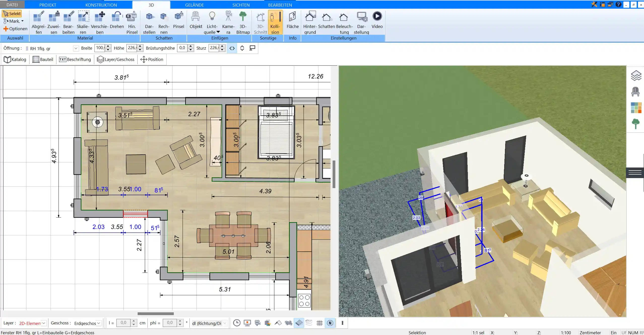Click the Zuweisen material tool
This screenshot has height=335, width=644.
tap(54, 22)
